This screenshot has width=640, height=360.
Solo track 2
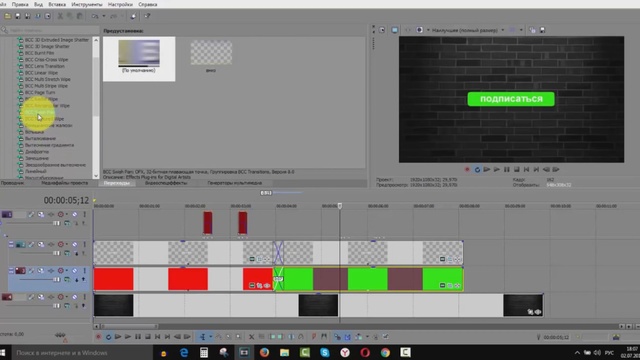(x=84, y=244)
